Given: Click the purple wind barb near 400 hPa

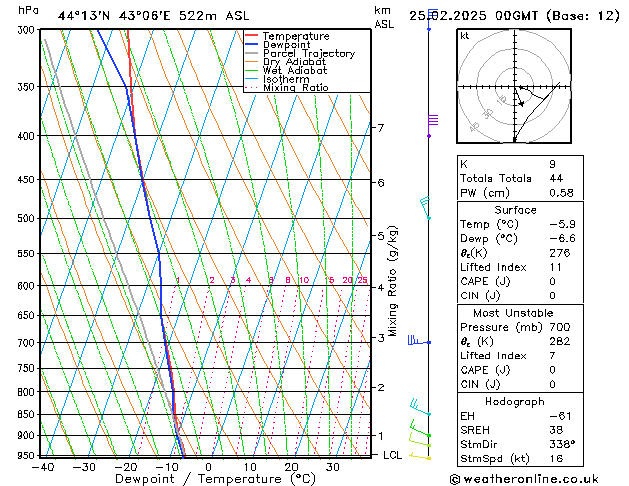Looking at the screenshot, I should pyautogui.click(x=432, y=121).
